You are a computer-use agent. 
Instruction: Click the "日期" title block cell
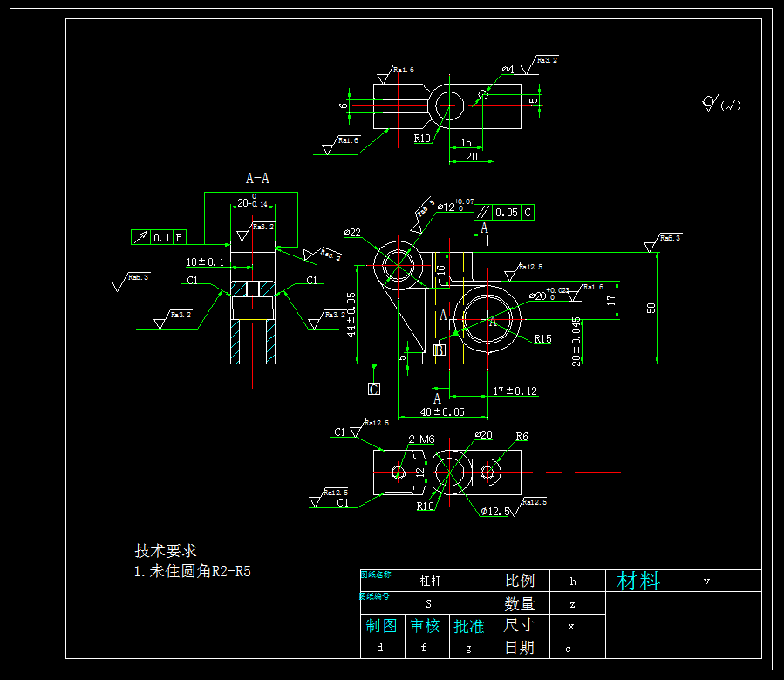[x=520, y=648]
